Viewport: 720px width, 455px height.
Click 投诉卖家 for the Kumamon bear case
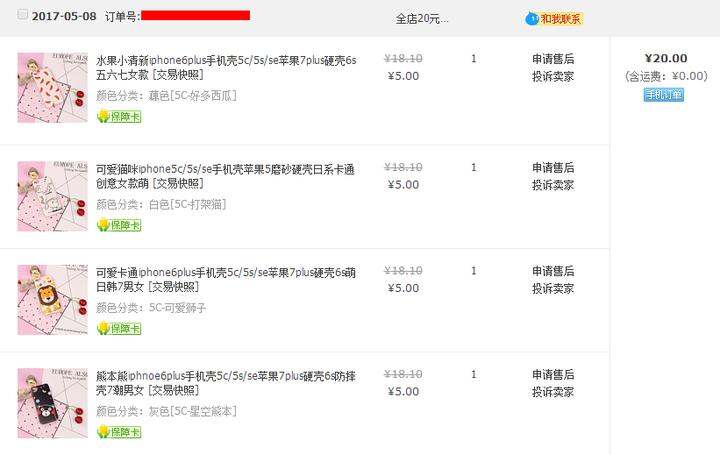point(553,392)
